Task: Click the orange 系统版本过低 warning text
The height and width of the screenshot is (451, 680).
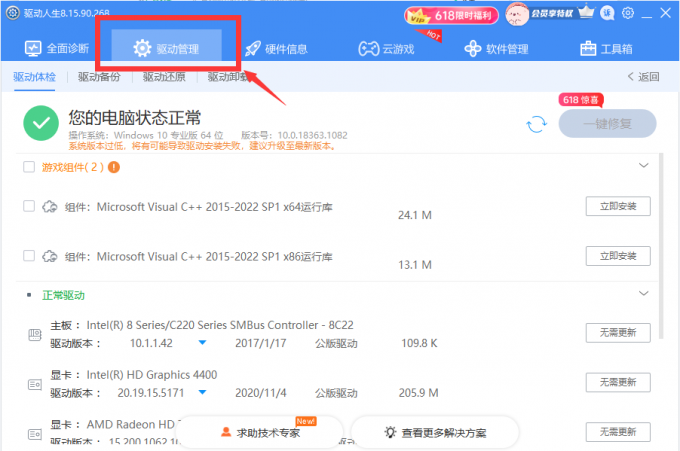Action: click(203, 146)
